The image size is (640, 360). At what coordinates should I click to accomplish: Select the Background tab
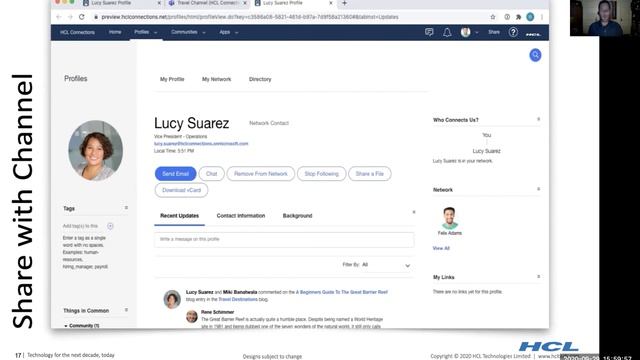click(x=297, y=216)
